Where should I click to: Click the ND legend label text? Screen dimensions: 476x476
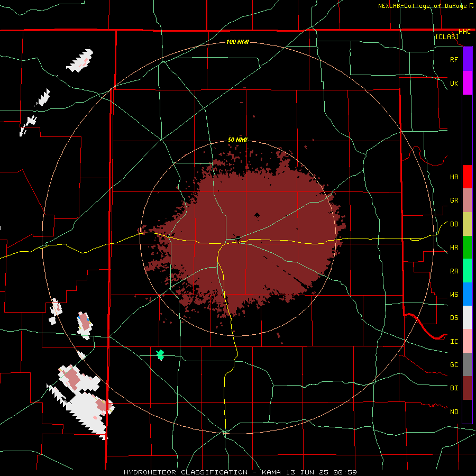pos(454,412)
